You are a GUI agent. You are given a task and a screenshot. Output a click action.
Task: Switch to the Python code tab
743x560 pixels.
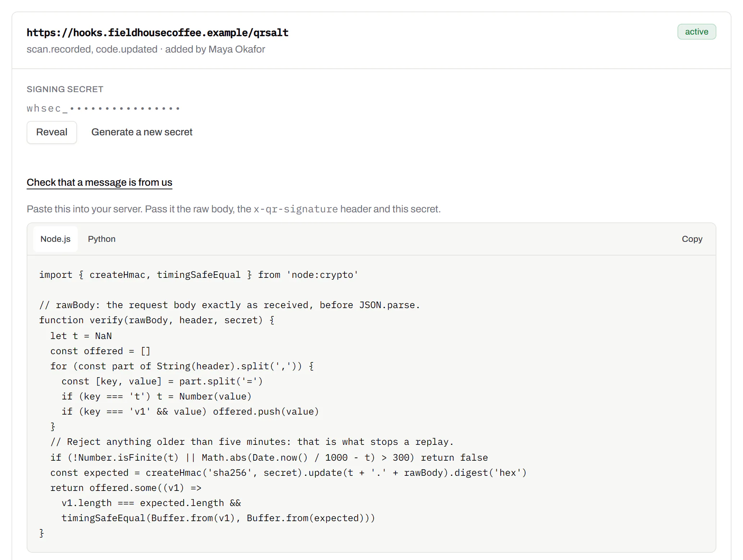pos(102,239)
